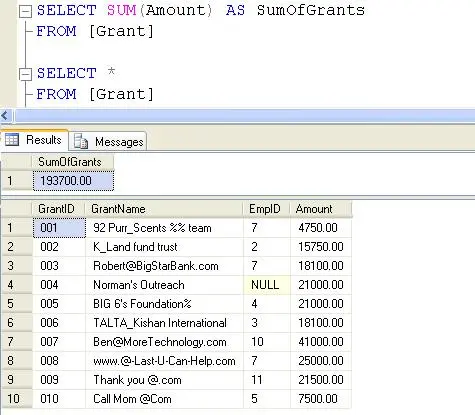Screen dimensions: 475x415
Task: Select GrantID cell 007
Action: (x=59, y=342)
